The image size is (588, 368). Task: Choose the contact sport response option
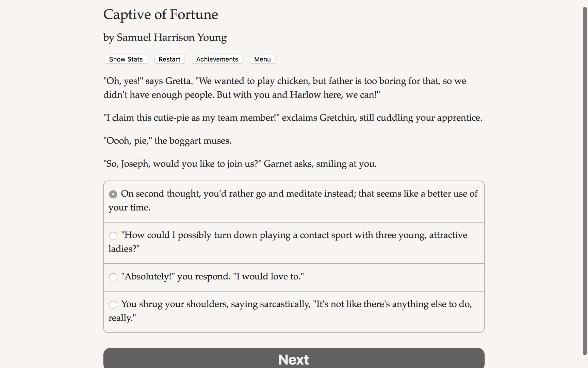point(113,235)
